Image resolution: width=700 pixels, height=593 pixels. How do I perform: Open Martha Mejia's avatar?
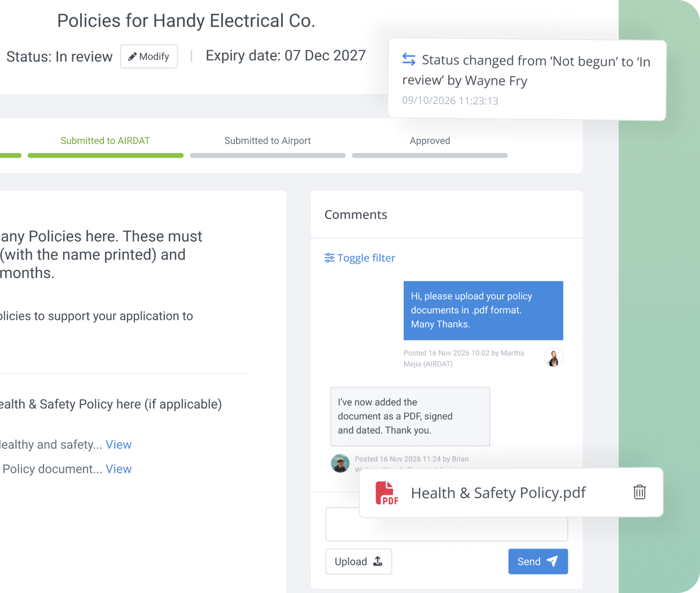click(x=553, y=357)
